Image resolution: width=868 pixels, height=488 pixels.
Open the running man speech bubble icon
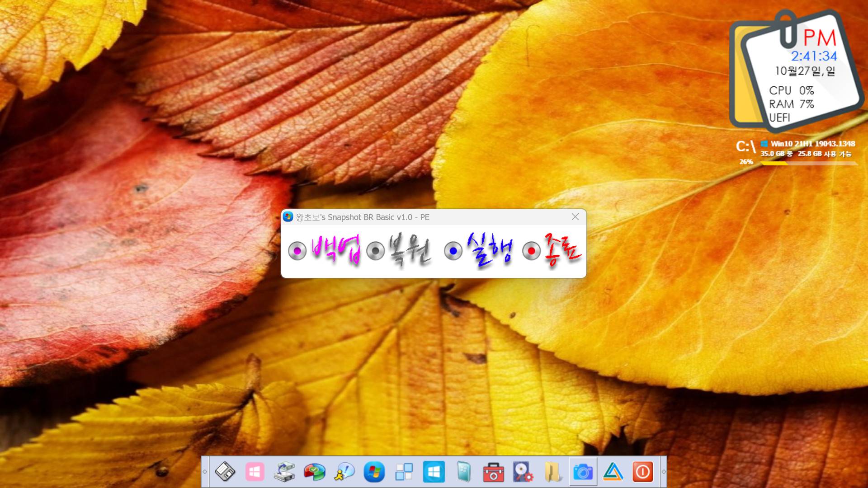coord(344,472)
